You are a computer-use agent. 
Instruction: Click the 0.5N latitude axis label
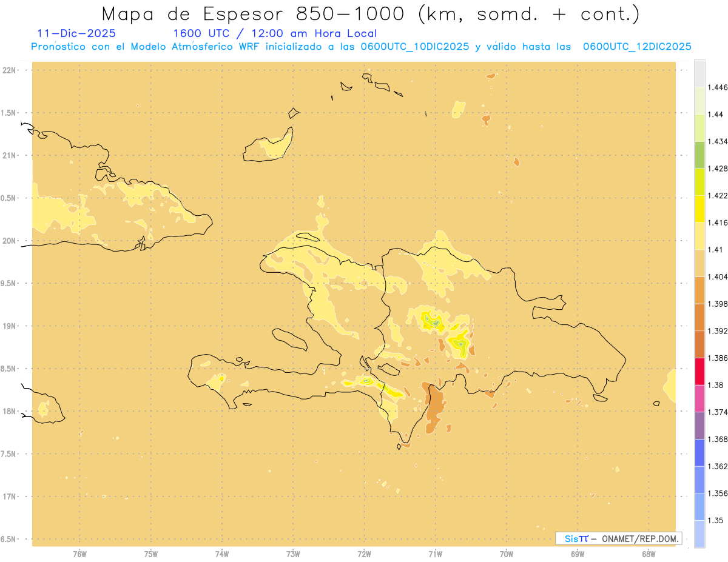[8, 198]
